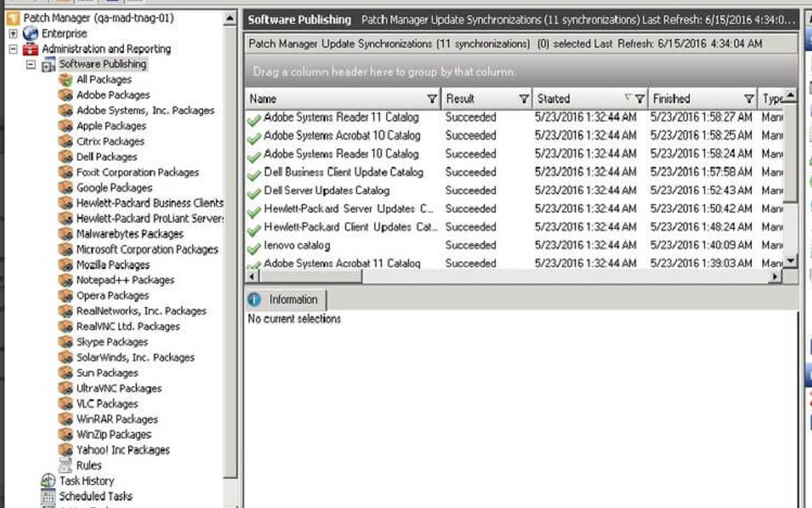This screenshot has width=812, height=508.
Task: Collapse the Software Publishing node
Action: pos(31,65)
